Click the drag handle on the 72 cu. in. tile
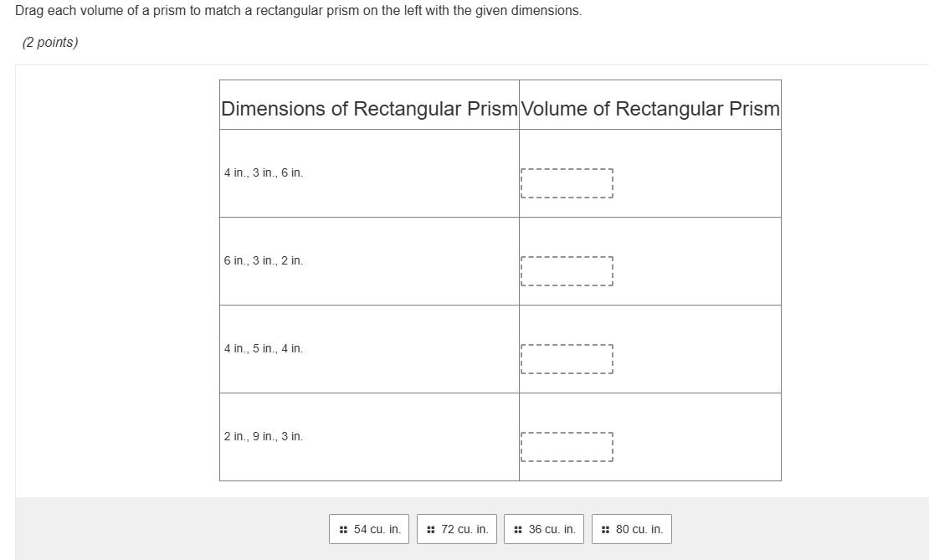This screenshot has height=560, width=929. click(x=430, y=528)
